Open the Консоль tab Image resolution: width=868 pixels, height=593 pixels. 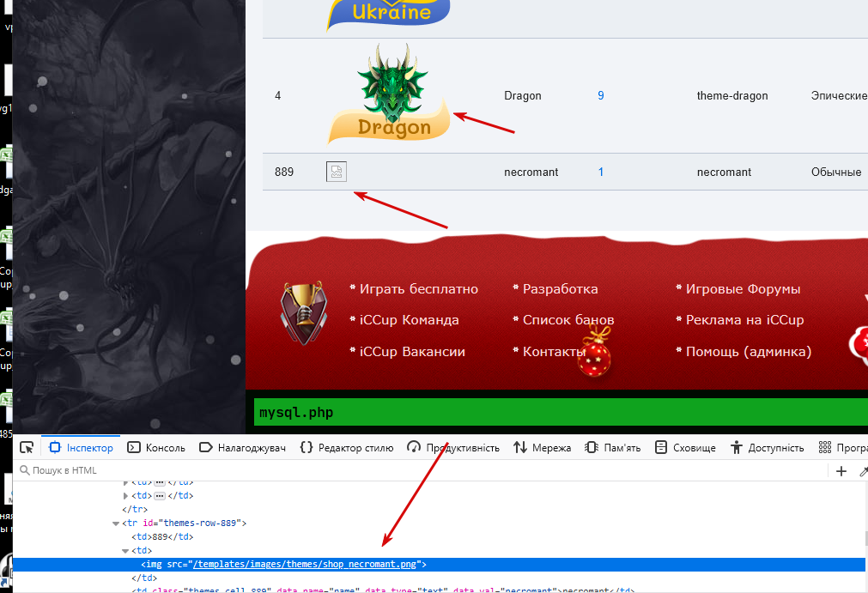pos(156,447)
